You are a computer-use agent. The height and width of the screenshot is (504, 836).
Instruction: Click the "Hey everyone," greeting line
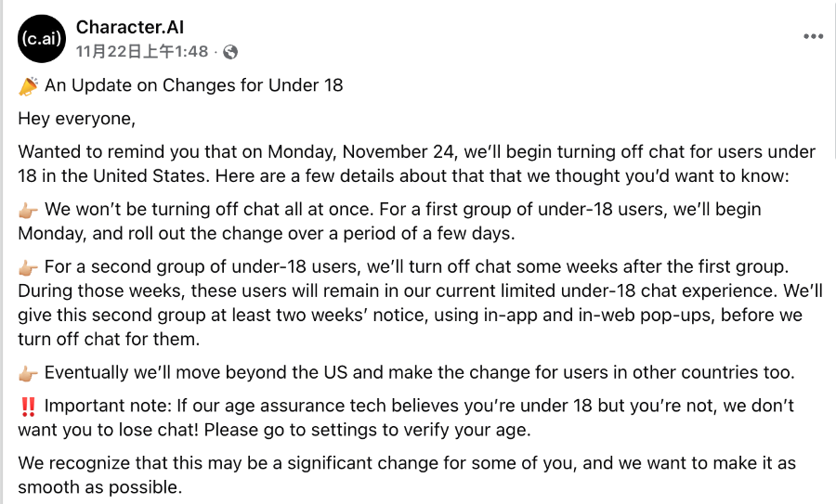77,119
